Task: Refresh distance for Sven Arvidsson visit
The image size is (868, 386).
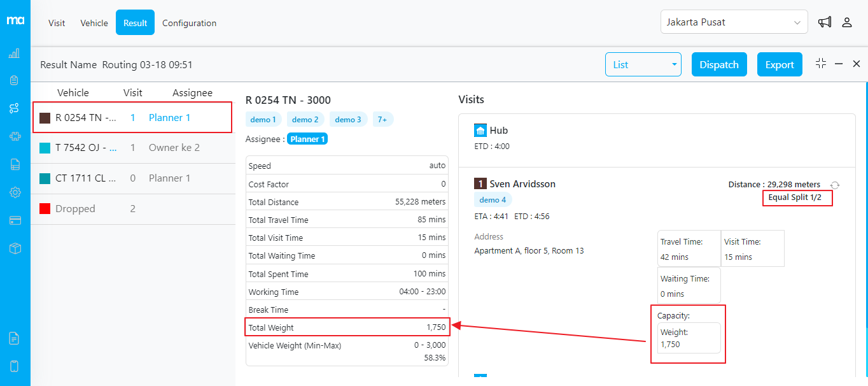Action: click(x=836, y=185)
